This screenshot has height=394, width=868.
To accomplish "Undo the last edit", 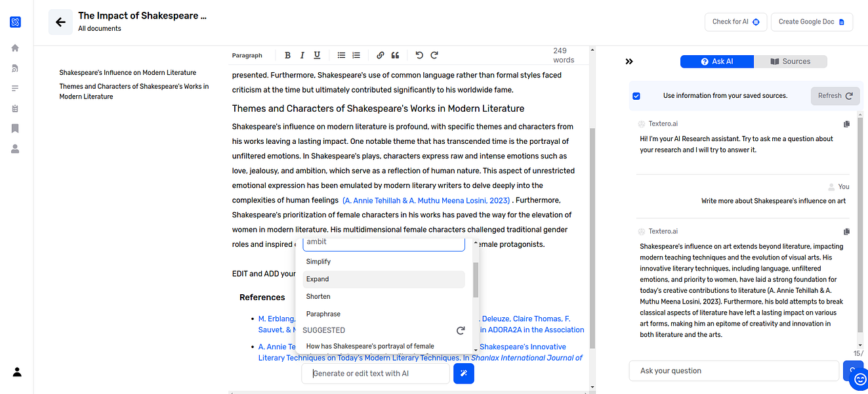I will pos(418,55).
